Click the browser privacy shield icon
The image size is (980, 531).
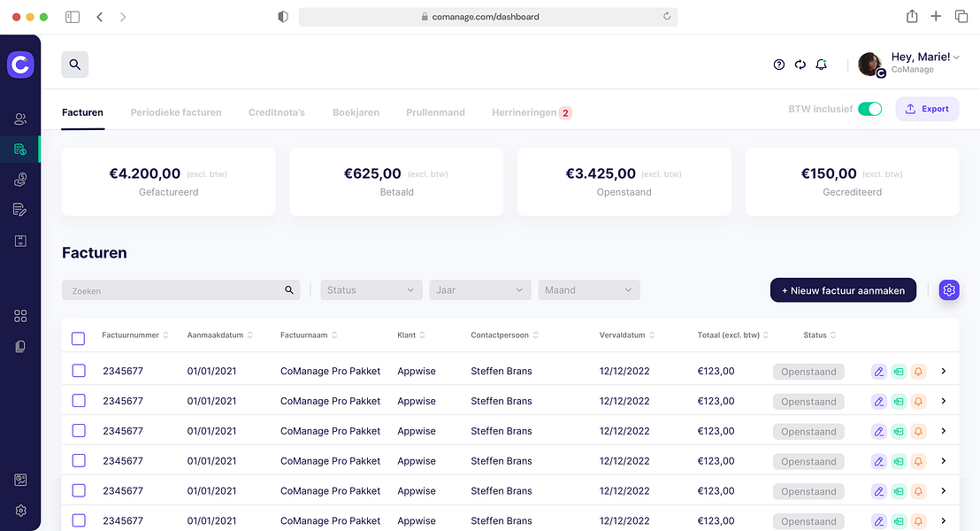point(283,17)
